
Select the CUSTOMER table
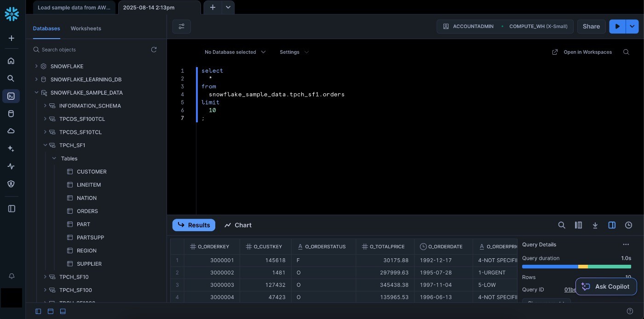(x=92, y=171)
